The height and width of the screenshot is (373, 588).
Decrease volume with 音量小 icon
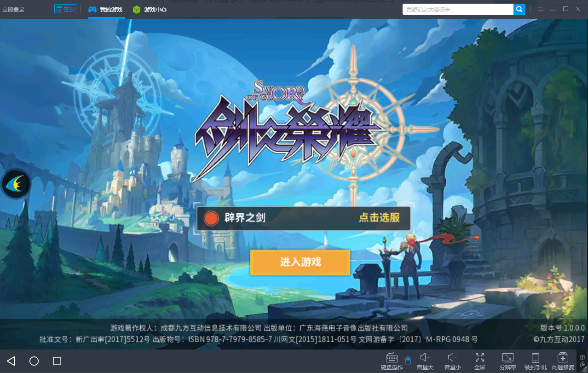coord(452,361)
